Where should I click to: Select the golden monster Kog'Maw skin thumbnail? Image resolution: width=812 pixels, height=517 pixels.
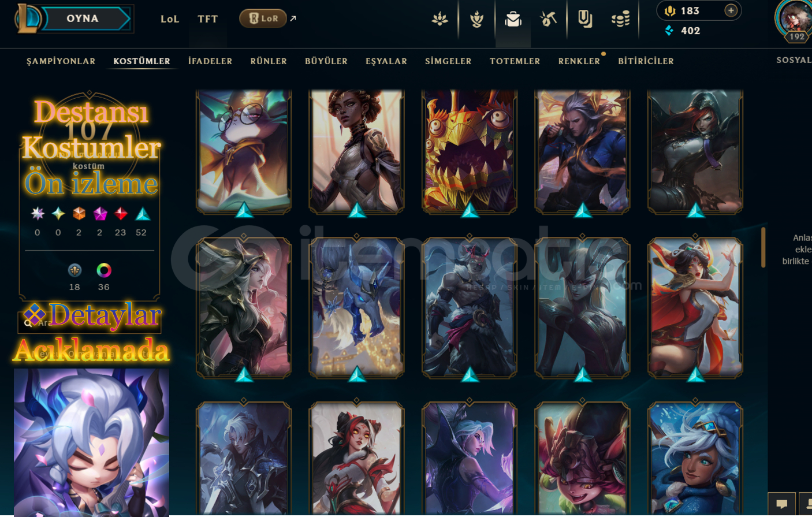click(470, 152)
